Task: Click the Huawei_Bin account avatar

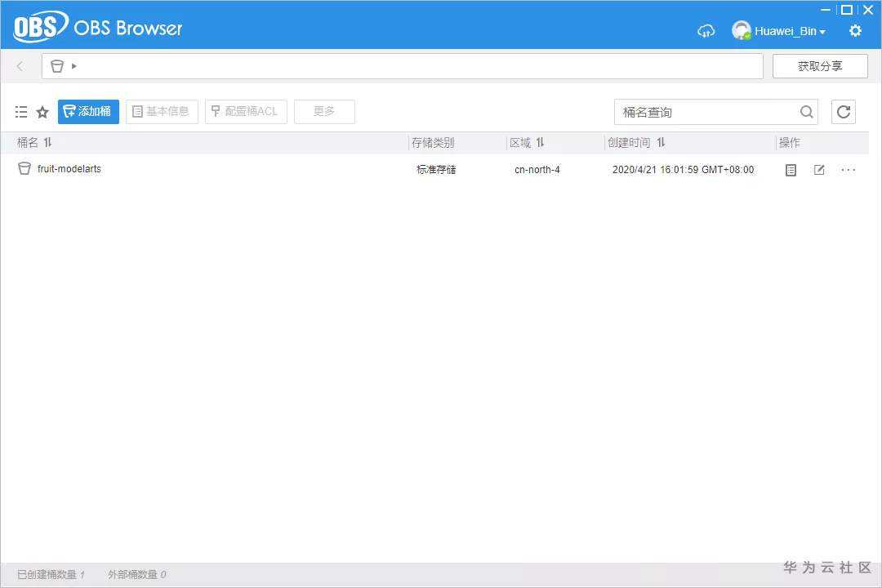Action: 742,30
